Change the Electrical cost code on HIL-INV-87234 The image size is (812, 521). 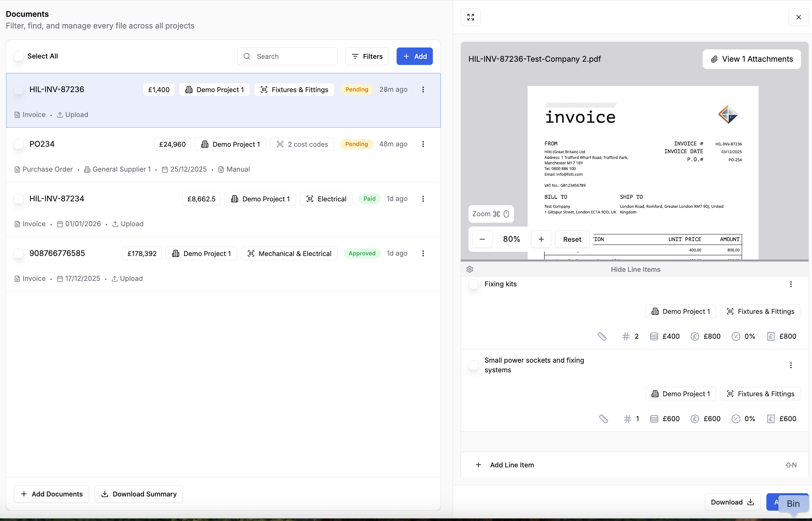point(326,199)
